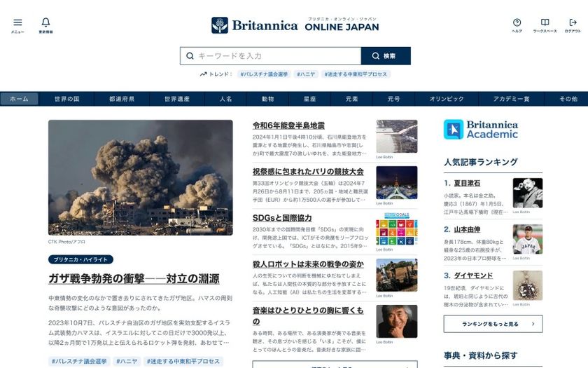Click the logout icon
The image size is (588, 368).
tap(573, 22)
